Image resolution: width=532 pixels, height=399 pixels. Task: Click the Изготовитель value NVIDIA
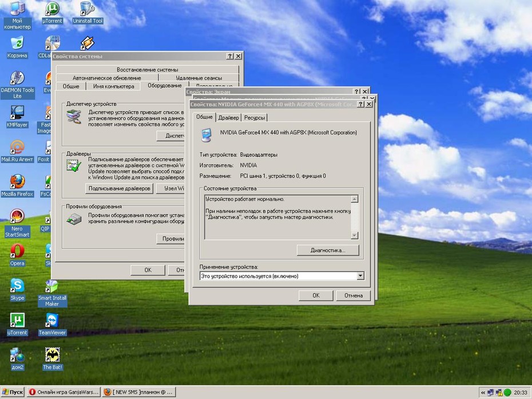248,165
